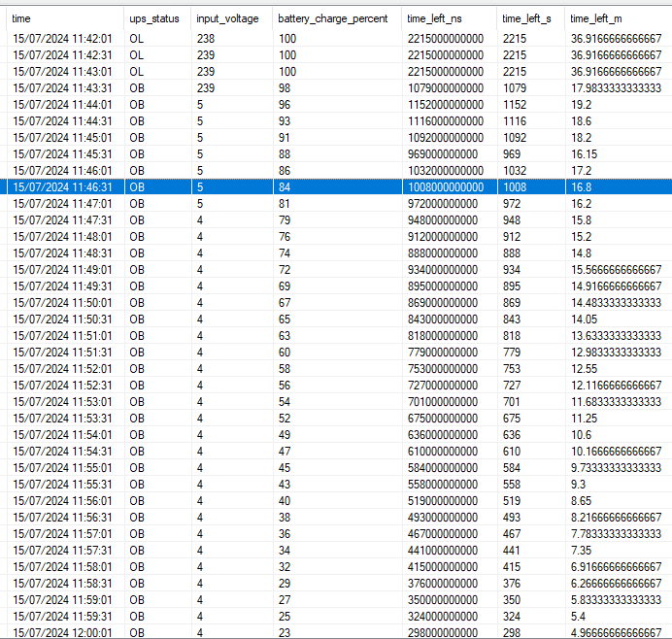Click time_left_s value 493
Screen dimensions: 672x639
[x=512, y=518]
